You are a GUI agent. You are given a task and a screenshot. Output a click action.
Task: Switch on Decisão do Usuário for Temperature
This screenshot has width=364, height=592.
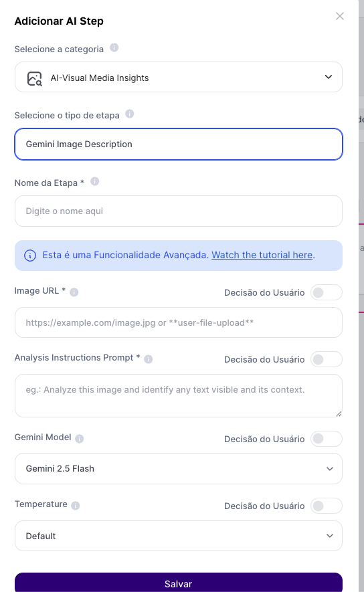tap(327, 506)
